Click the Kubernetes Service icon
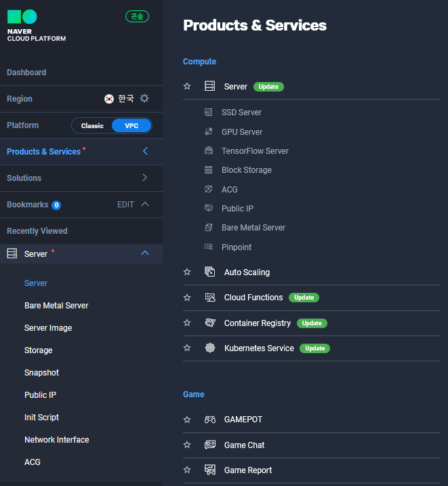 [210, 348]
